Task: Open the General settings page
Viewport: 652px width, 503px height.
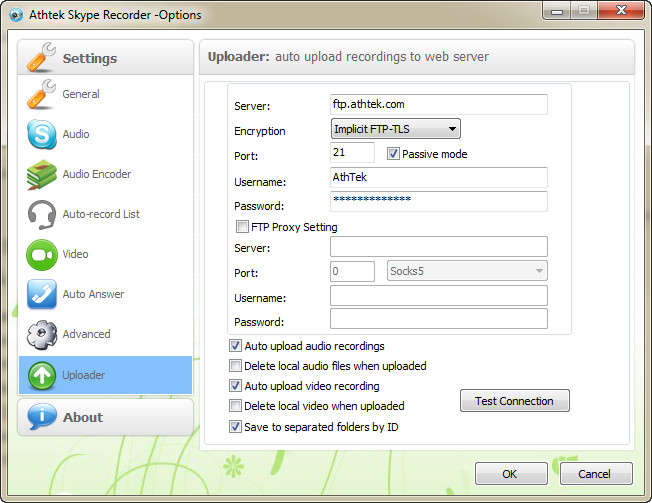Action: pos(105,94)
